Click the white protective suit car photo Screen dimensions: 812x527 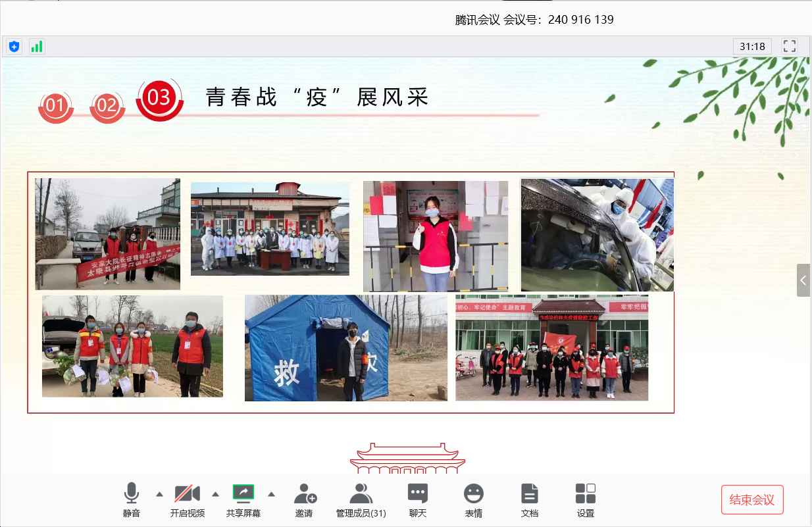click(x=597, y=235)
